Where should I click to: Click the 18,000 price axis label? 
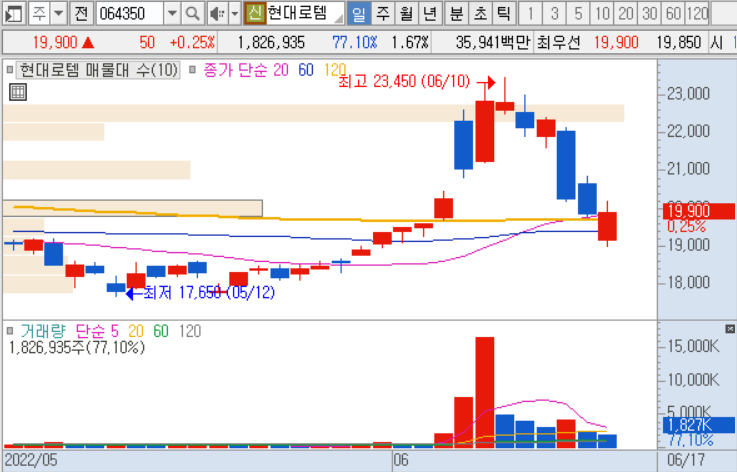pos(689,283)
